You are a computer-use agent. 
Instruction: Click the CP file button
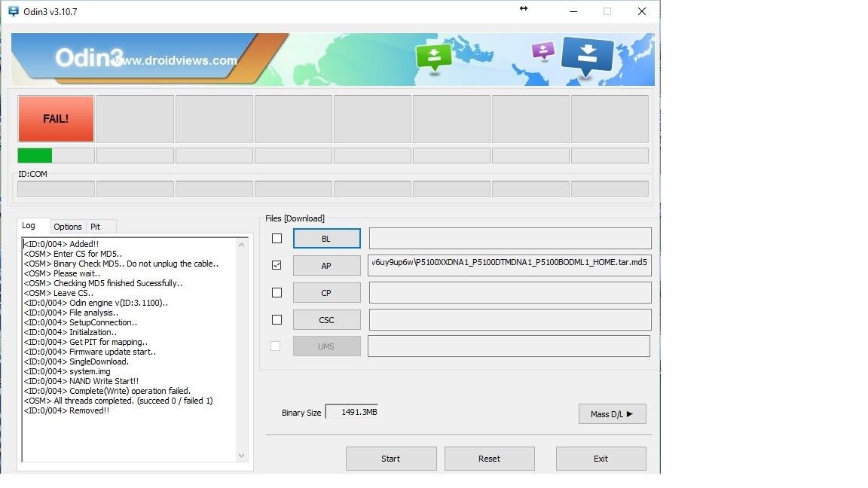326,293
